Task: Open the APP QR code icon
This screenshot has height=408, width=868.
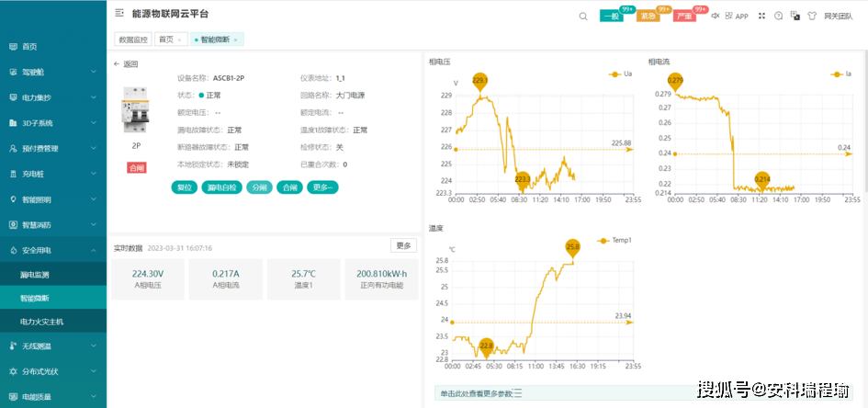Action: pos(728,16)
